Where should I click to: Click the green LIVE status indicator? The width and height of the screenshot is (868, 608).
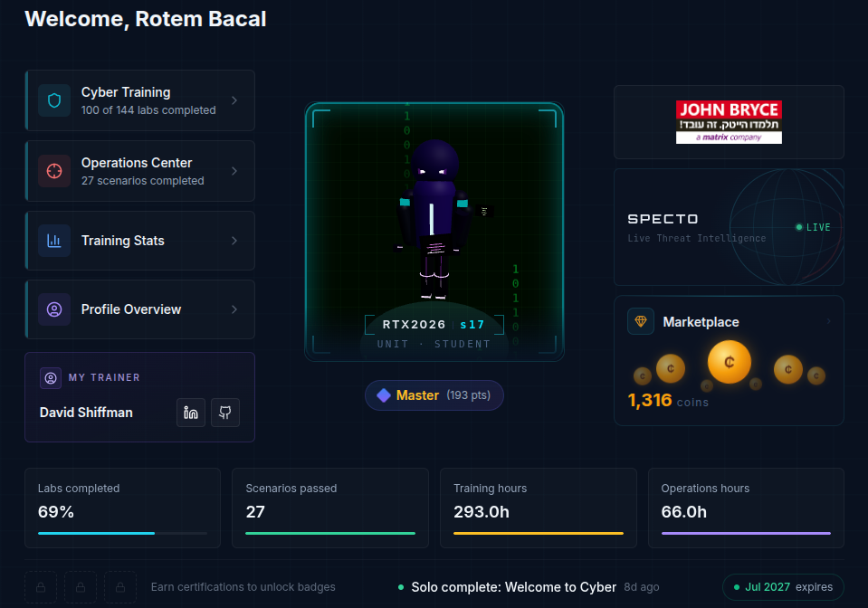813,227
